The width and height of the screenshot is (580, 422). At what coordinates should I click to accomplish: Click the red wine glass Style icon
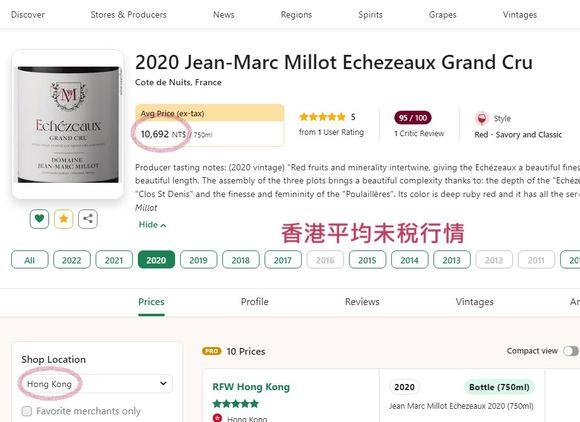click(482, 119)
